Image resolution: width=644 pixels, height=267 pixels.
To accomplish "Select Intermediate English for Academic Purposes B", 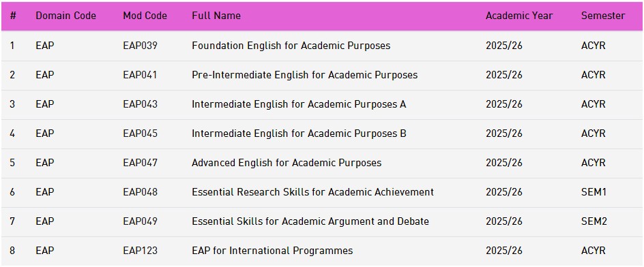I will pyautogui.click(x=299, y=133).
